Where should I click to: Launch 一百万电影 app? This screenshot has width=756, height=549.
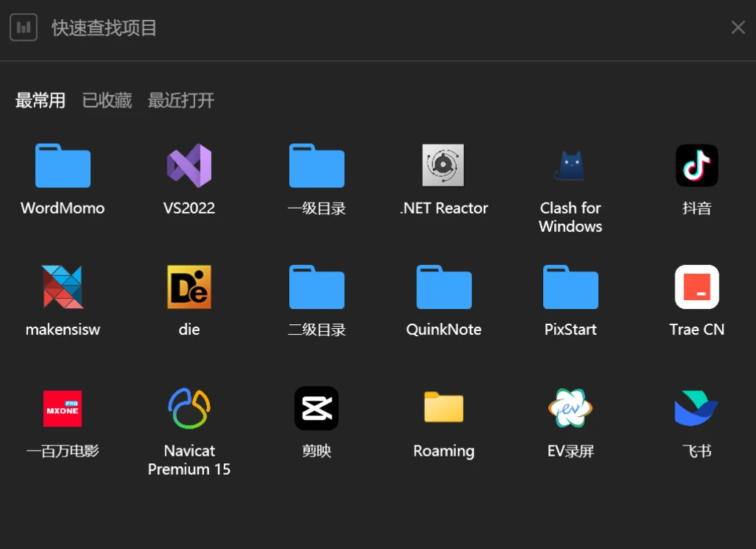click(62, 408)
